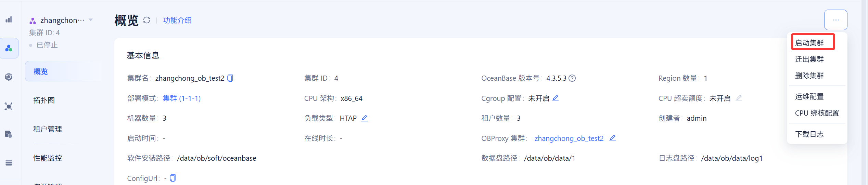868x185 pixels.
Task: Open the cluster icon in left sidebar
Action: point(9,48)
